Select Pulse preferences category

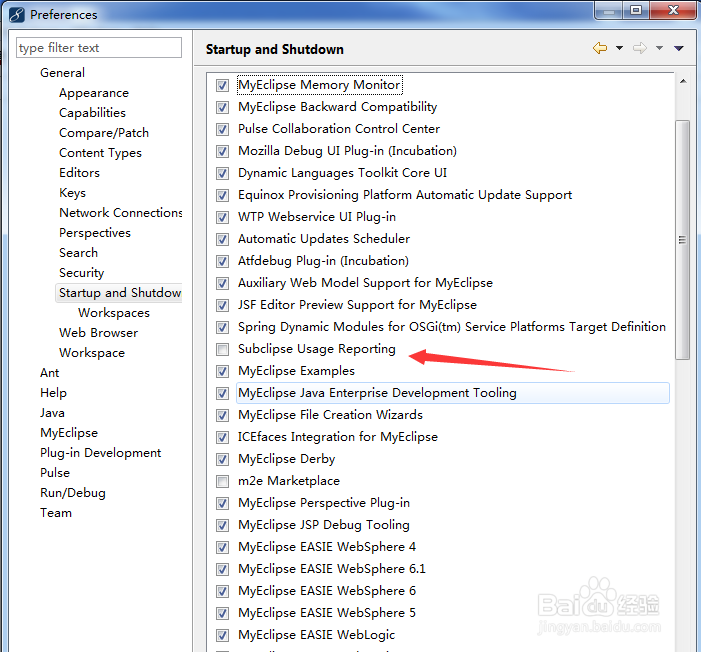click(x=55, y=473)
